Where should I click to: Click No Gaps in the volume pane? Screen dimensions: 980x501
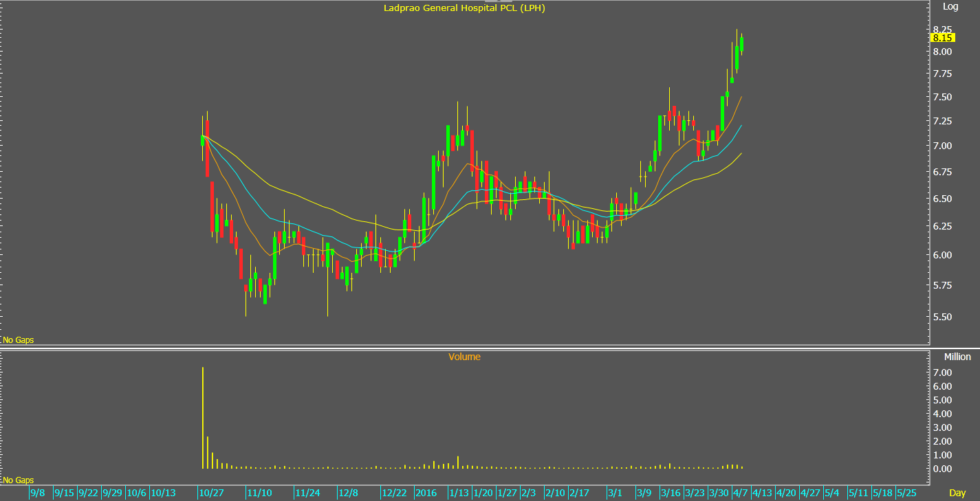(x=19, y=480)
